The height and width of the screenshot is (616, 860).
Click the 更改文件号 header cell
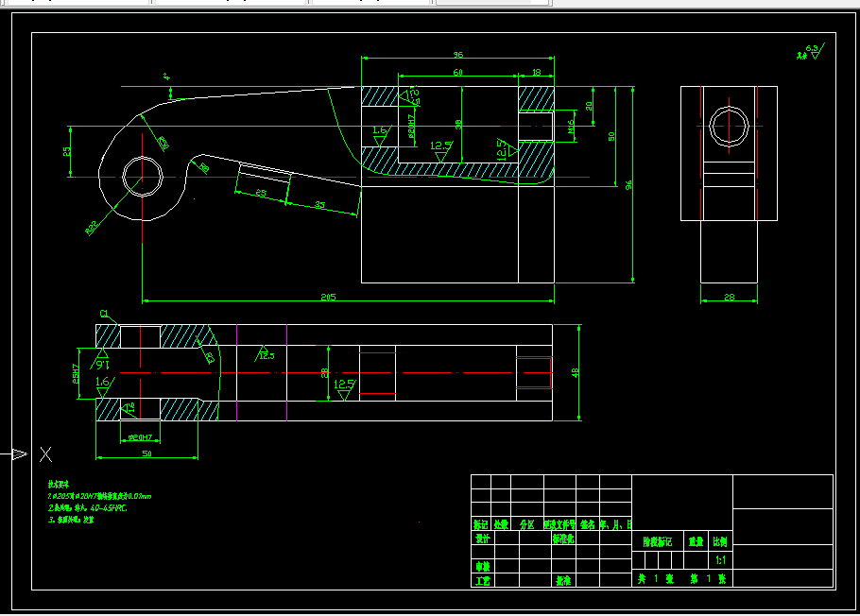(559, 524)
